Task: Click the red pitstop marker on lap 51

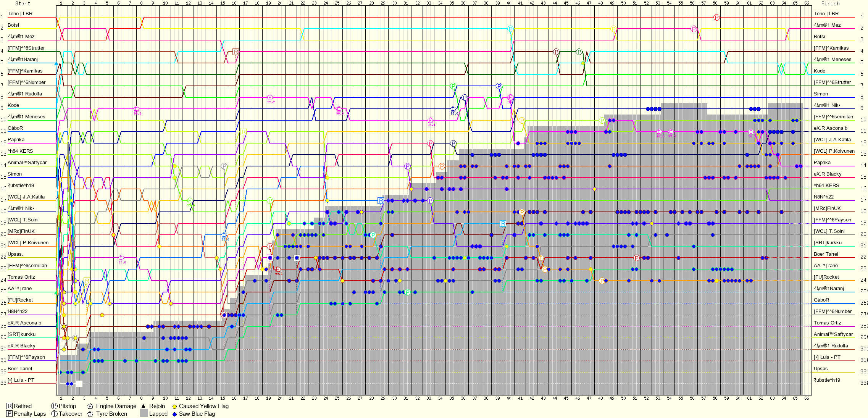Action: tap(636, 258)
